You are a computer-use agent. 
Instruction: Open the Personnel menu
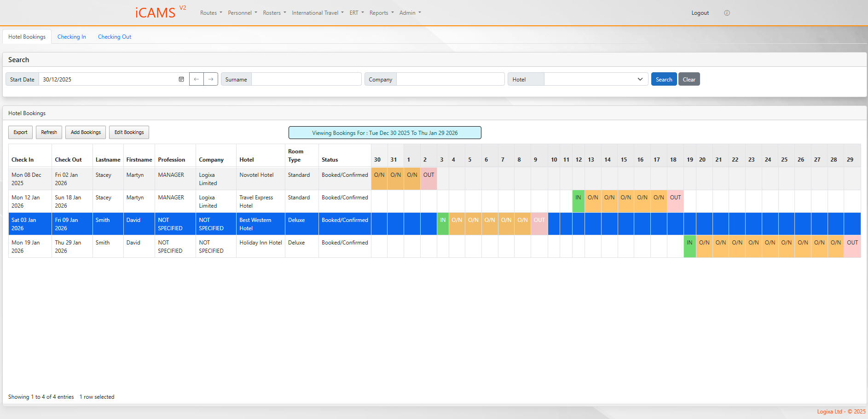click(x=242, y=13)
